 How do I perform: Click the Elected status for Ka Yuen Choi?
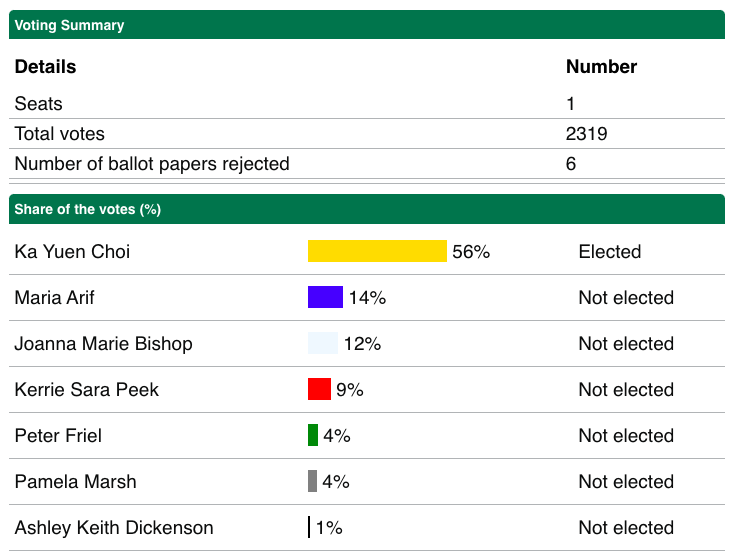point(609,252)
